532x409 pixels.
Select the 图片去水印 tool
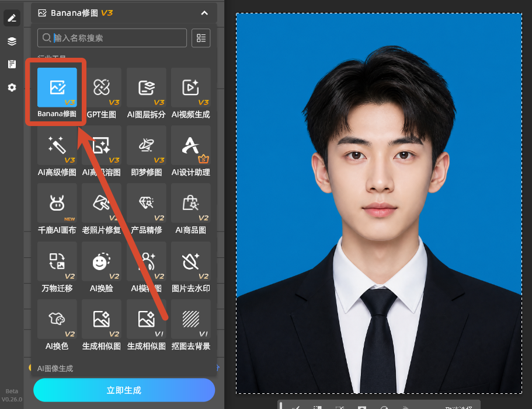pos(191,261)
